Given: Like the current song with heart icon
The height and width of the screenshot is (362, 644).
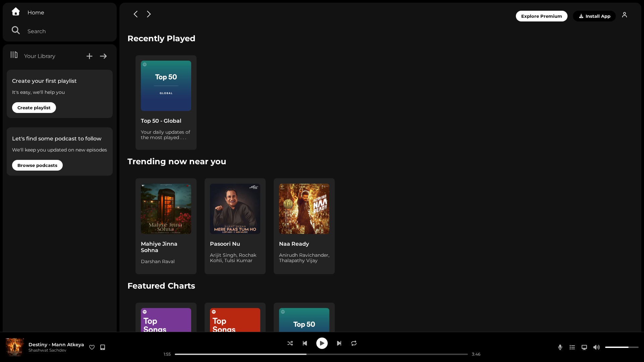Looking at the screenshot, I should [x=92, y=347].
